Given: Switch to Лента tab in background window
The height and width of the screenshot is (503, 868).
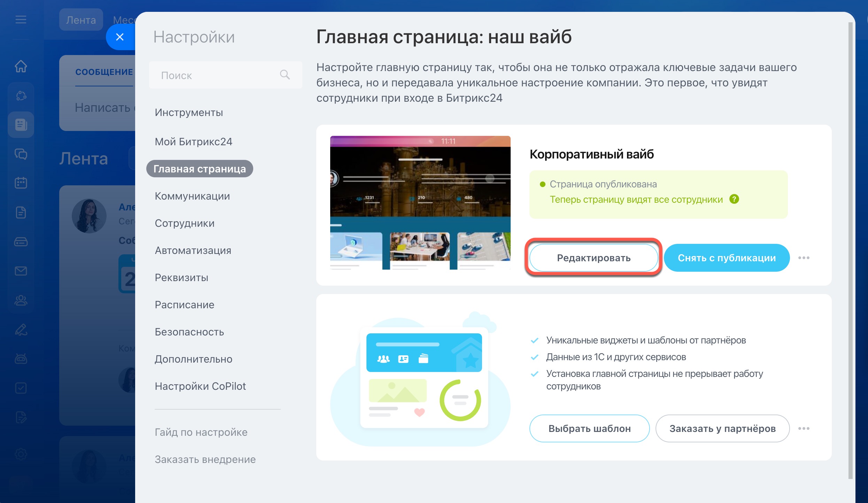Looking at the screenshot, I should point(81,20).
